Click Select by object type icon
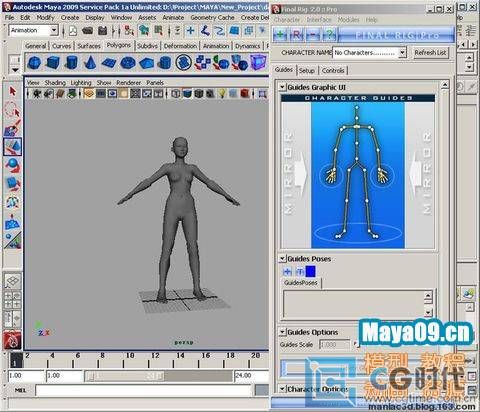The height and width of the screenshot is (412, 480). [x=144, y=31]
